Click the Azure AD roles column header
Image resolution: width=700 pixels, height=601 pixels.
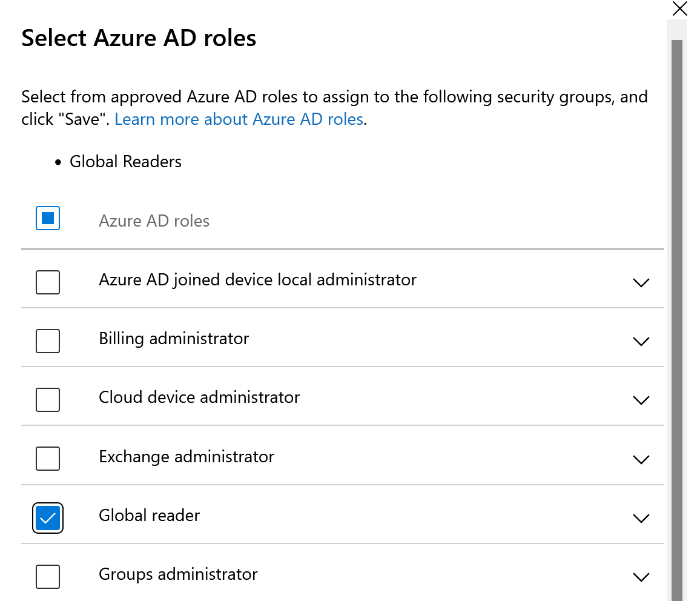[x=154, y=221]
